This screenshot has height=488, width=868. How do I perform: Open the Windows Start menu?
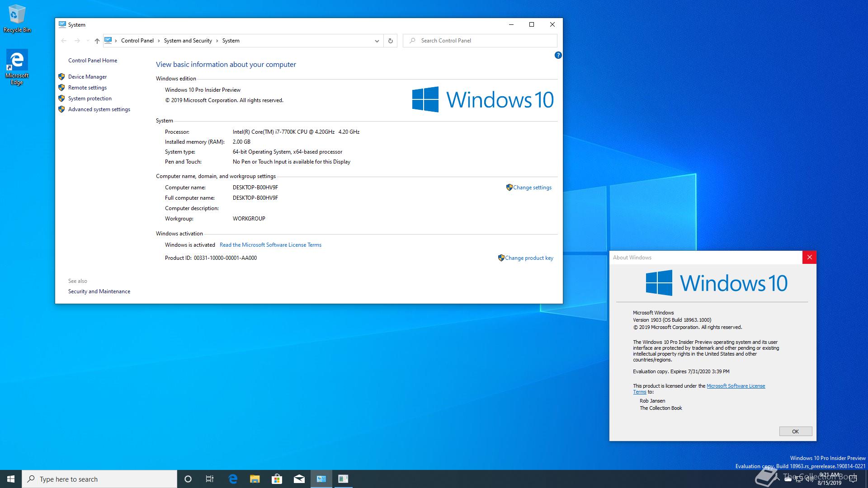[11, 479]
